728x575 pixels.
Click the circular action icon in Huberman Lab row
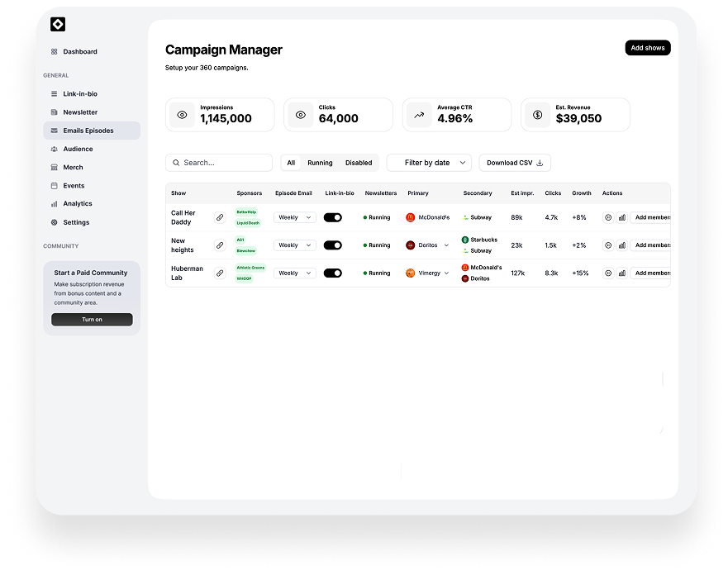click(608, 273)
